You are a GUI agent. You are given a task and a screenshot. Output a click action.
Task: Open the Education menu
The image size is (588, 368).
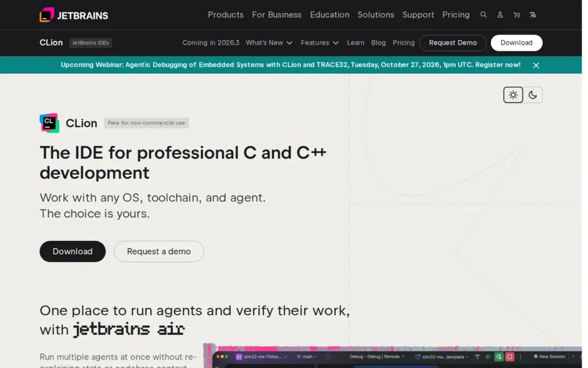pyautogui.click(x=329, y=14)
